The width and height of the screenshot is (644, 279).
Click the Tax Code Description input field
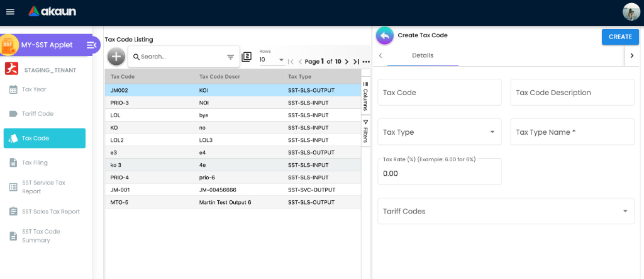[572, 93]
